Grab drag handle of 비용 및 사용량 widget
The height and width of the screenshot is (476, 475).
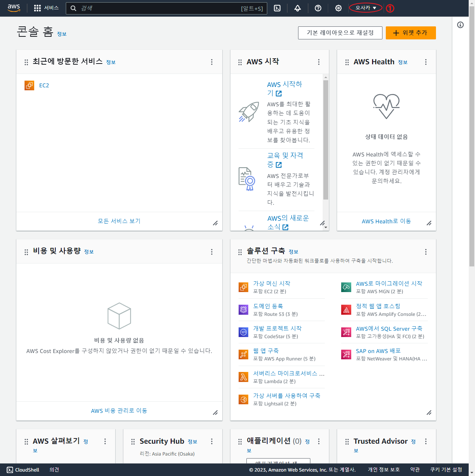(26, 252)
